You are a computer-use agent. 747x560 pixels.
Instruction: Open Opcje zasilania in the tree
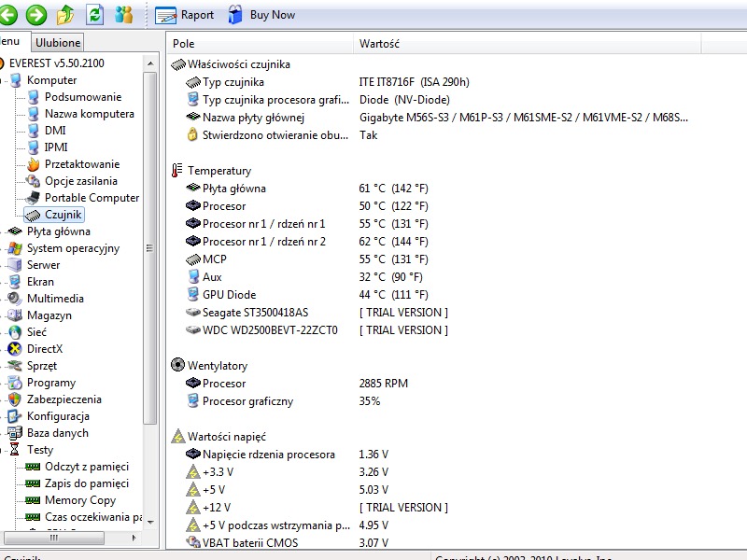pos(80,181)
